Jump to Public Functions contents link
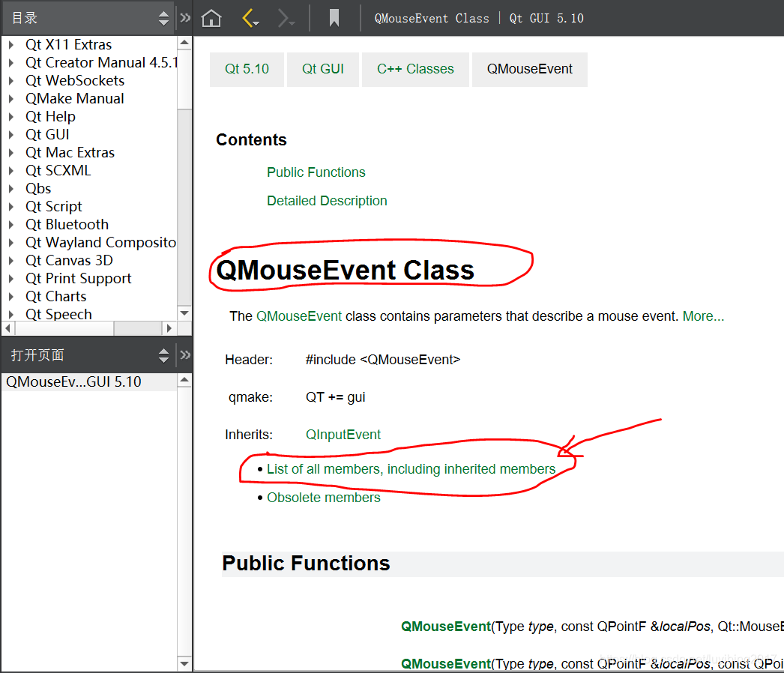Viewport: 784px width, 673px height. 316,172
